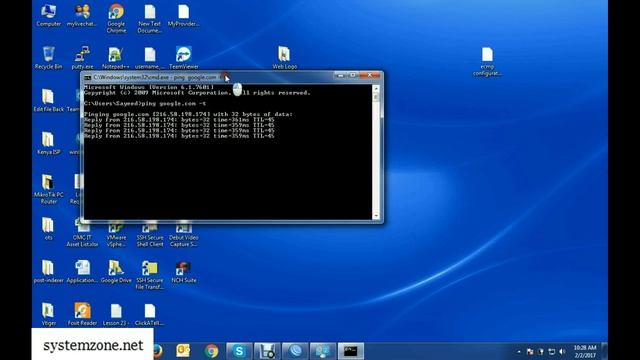Viewport: 640px width, 360px height.
Task: Open the taskbar clock showing 10:28 AM
Action: click(x=585, y=351)
